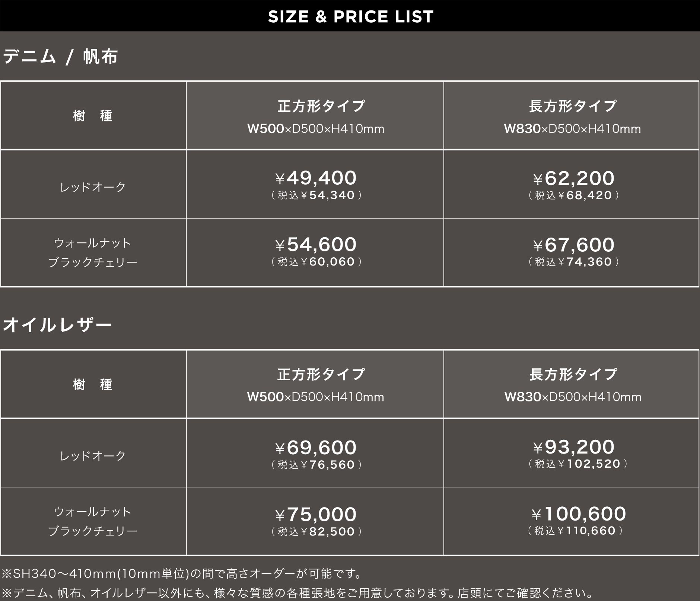Click the ¥75,000 oil leather price

(x=316, y=514)
